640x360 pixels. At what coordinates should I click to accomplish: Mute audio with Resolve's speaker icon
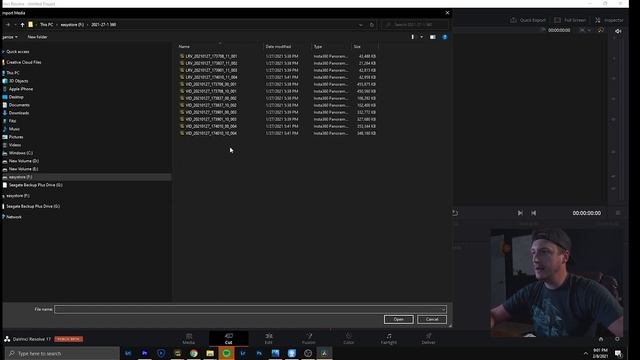pos(618,31)
